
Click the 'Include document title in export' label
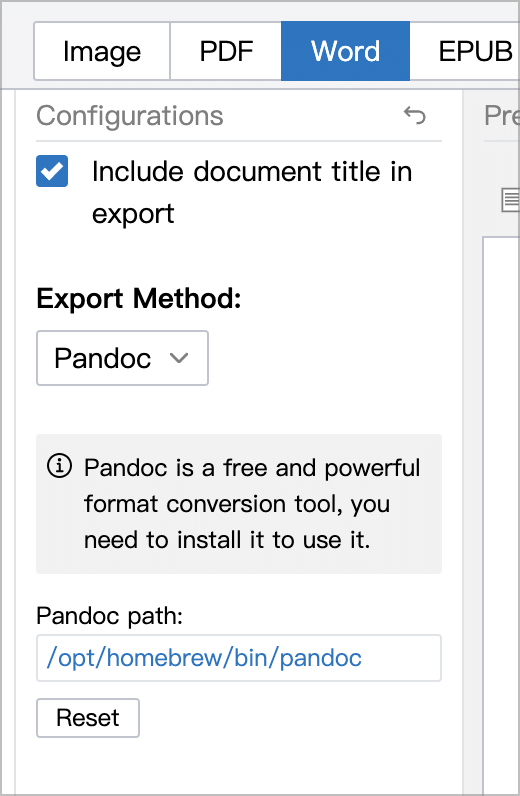coord(252,192)
